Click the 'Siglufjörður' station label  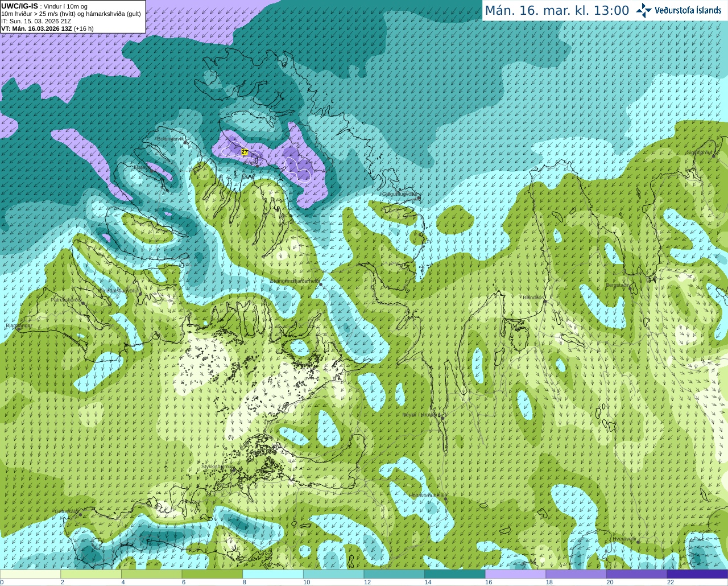(x=699, y=152)
